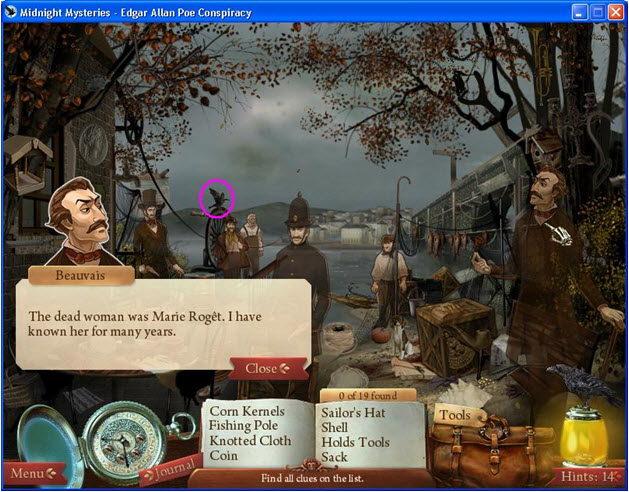Click the man with the top hat
The image size is (629, 492).
(153, 230)
